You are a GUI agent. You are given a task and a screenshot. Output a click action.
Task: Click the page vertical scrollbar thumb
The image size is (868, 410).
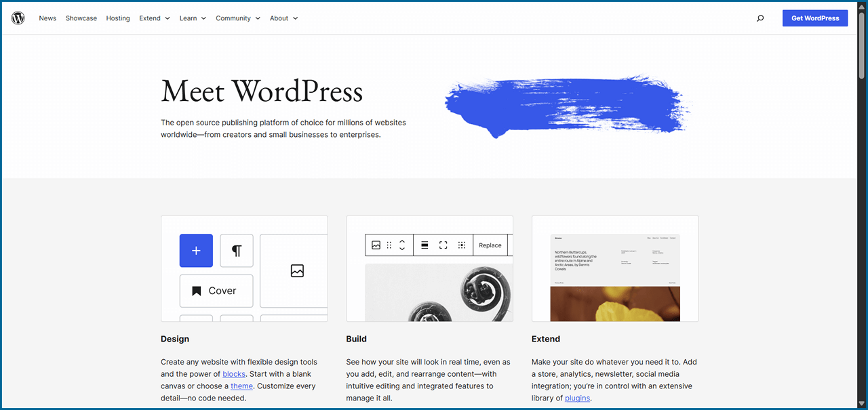pos(862,44)
